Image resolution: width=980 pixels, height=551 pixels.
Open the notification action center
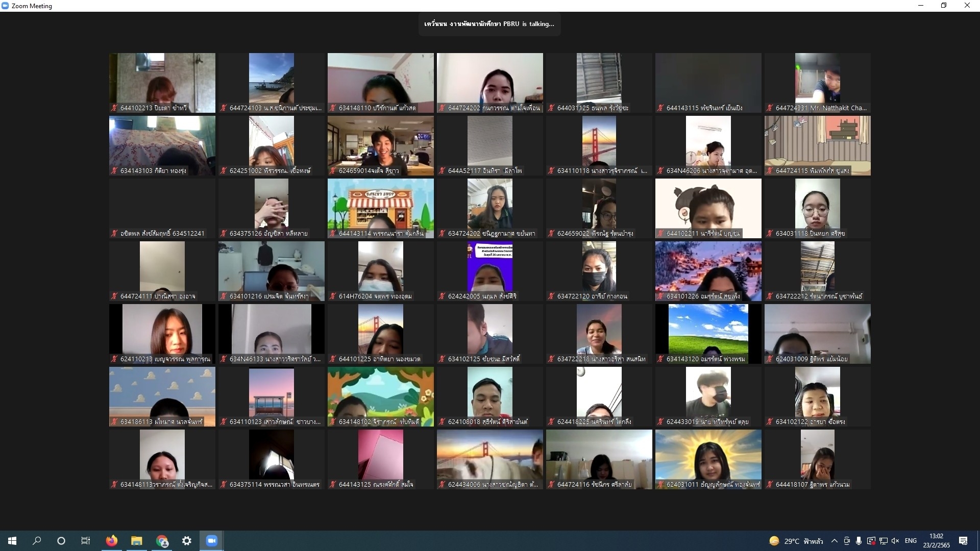point(963,541)
